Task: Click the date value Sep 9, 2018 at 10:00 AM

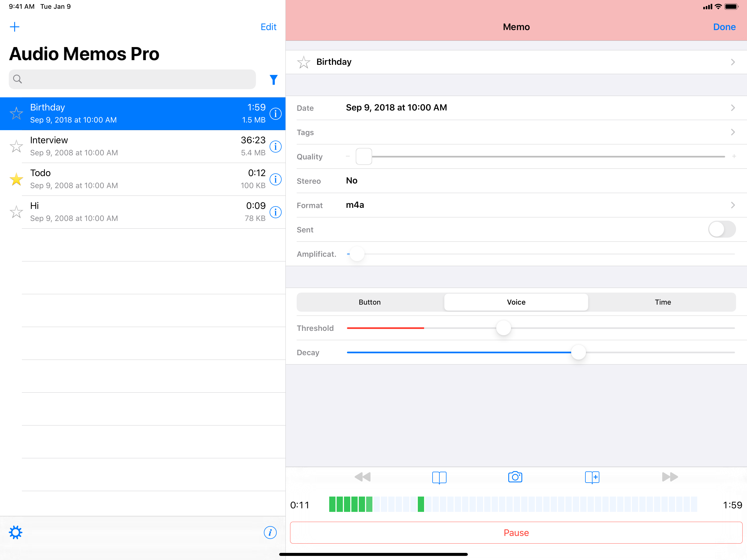Action: pos(396,108)
